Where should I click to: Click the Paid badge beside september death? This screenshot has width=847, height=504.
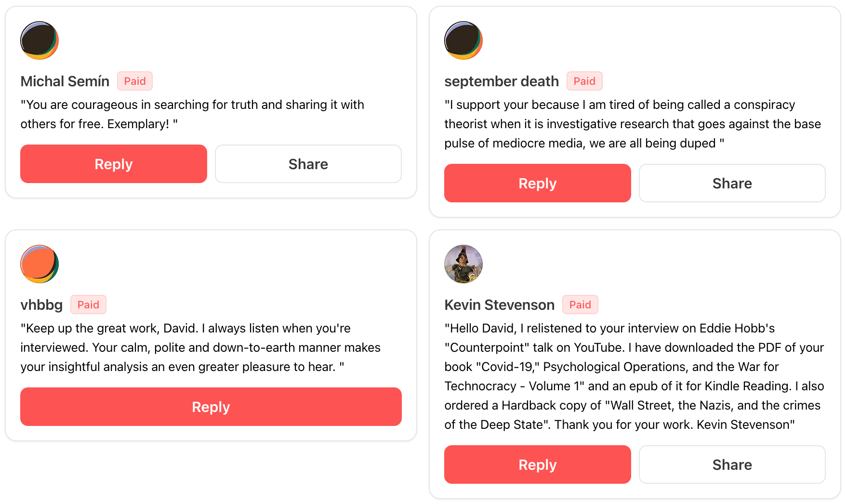(584, 81)
